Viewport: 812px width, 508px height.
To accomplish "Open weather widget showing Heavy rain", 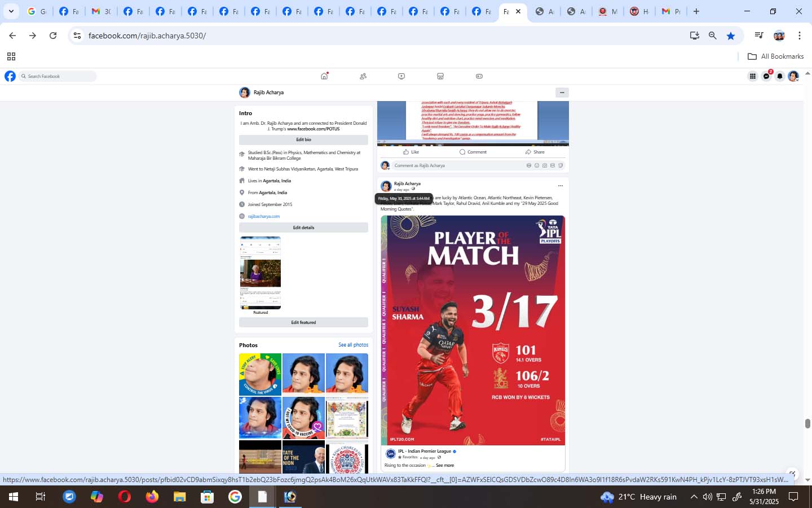I will 638,497.
